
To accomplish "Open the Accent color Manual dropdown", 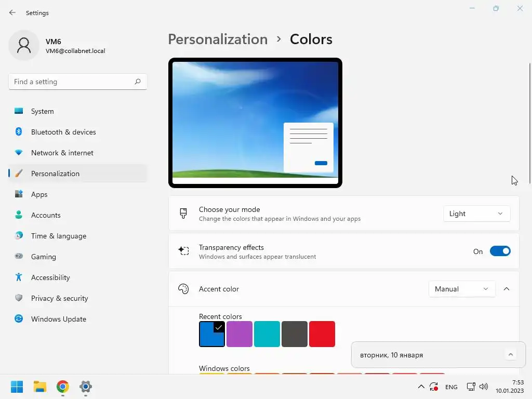I will point(462,289).
